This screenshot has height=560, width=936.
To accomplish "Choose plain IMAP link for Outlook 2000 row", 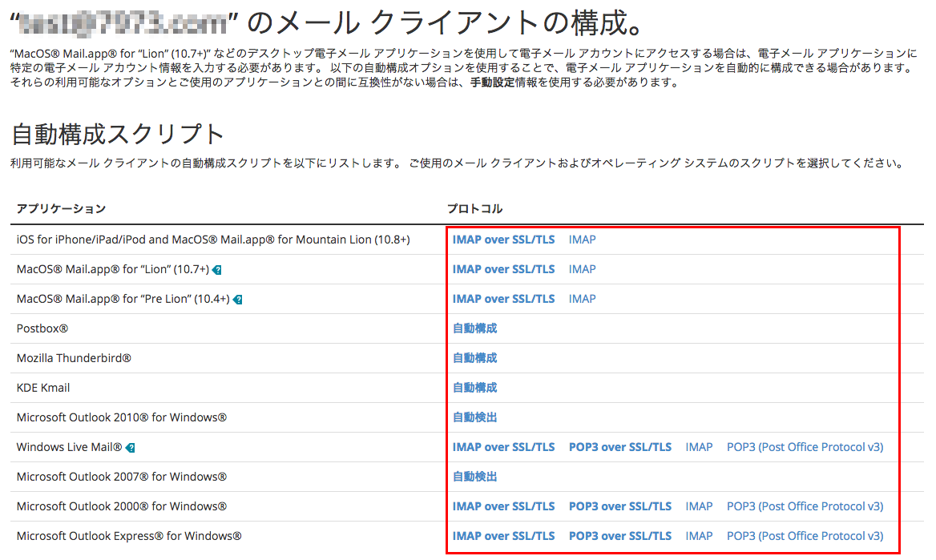I will pos(699,506).
